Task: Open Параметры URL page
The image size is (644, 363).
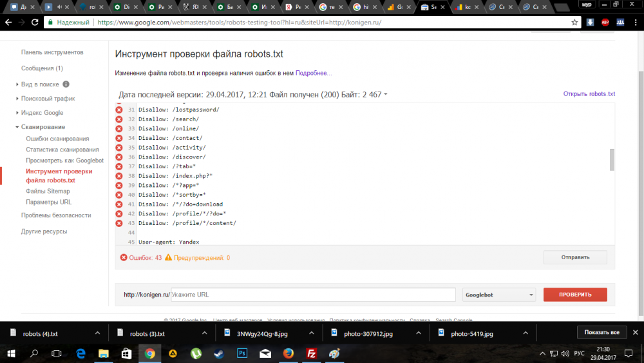Action: click(x=48, y=202)
